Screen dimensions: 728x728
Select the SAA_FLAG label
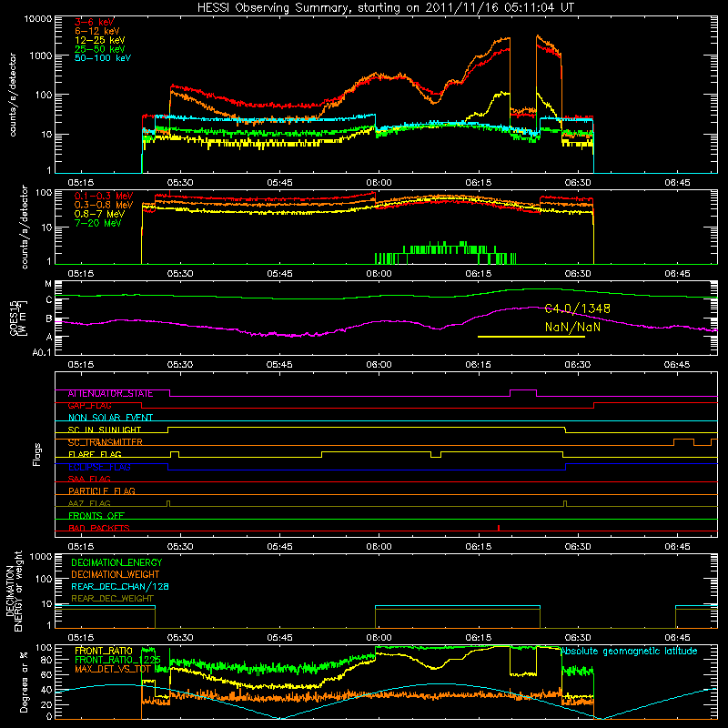click(x=89, y=479)
